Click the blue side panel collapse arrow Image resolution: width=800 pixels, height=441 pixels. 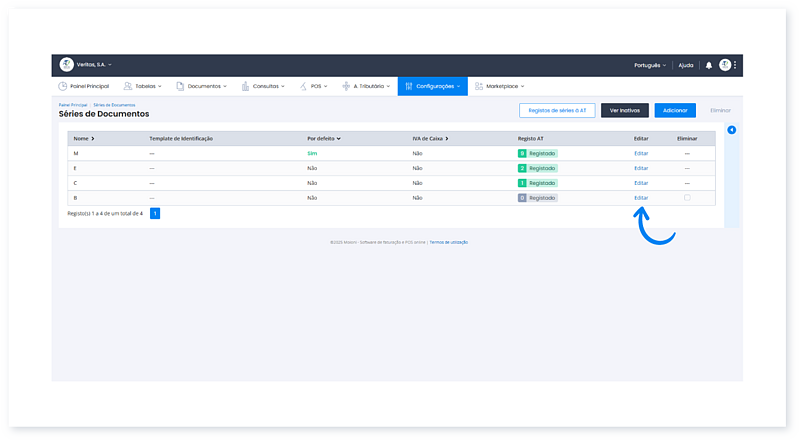click(x=731, y=130)
